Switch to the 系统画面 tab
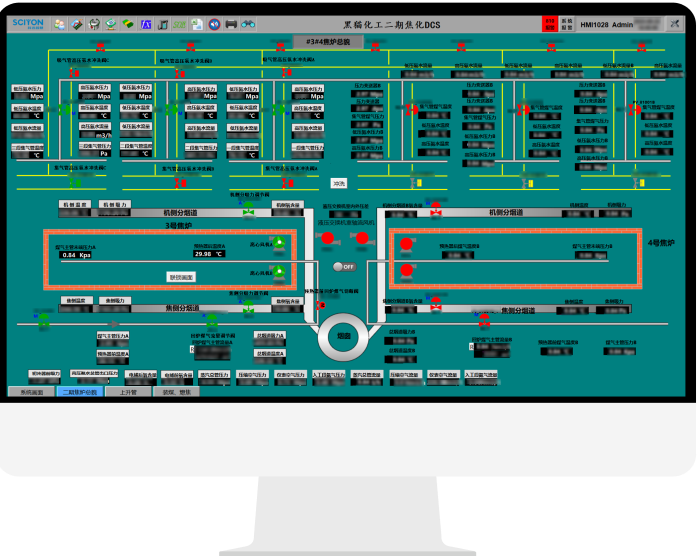 31,392
